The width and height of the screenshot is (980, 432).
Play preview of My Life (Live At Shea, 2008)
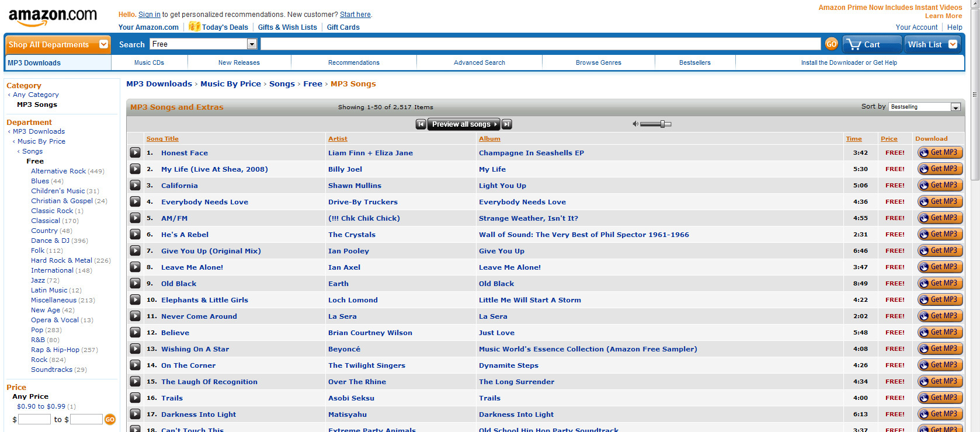point(135,169)
